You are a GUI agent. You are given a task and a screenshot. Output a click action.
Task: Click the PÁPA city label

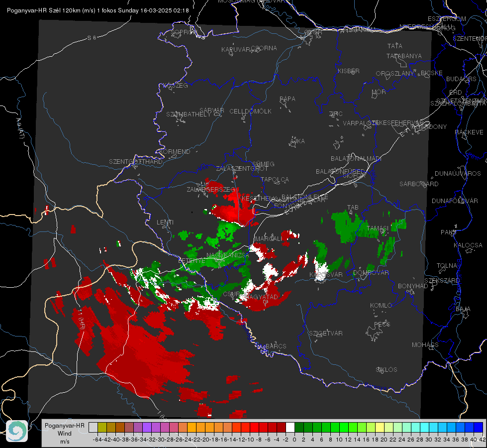[x=288, y=99]
